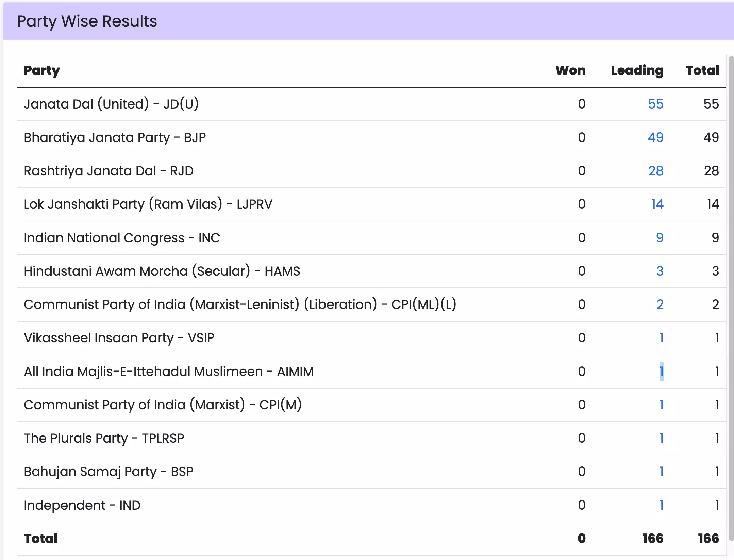The width and height of the screenshot is (734, 560).
Task: Click The Plurals Party leading link
Action: [661, 438]
